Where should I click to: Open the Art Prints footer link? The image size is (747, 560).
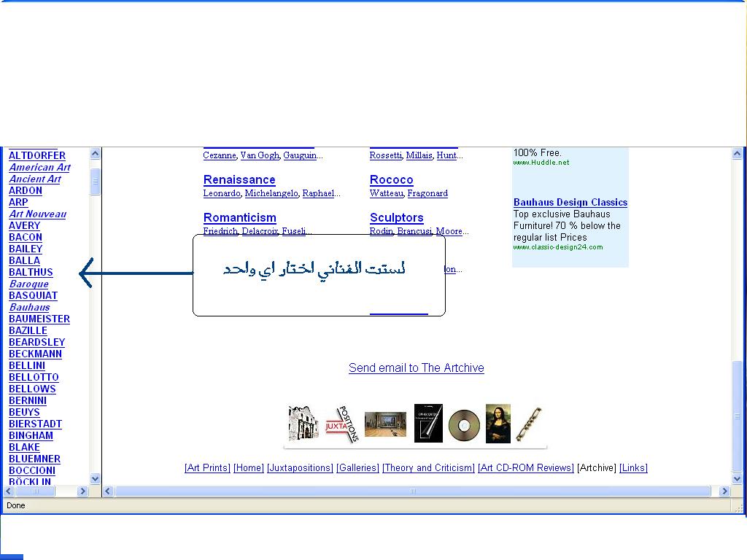207,468
